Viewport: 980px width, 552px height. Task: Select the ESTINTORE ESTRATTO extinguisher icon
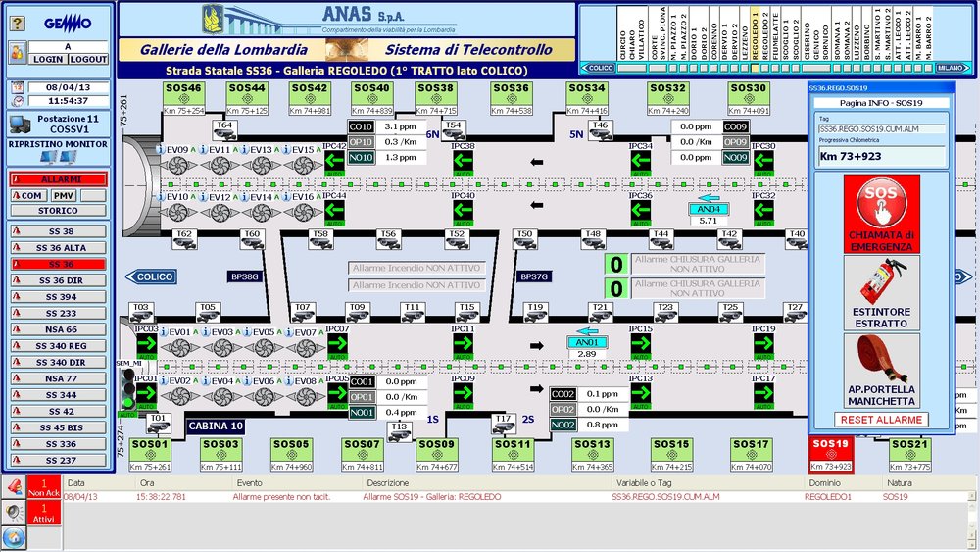click(881, 293)
